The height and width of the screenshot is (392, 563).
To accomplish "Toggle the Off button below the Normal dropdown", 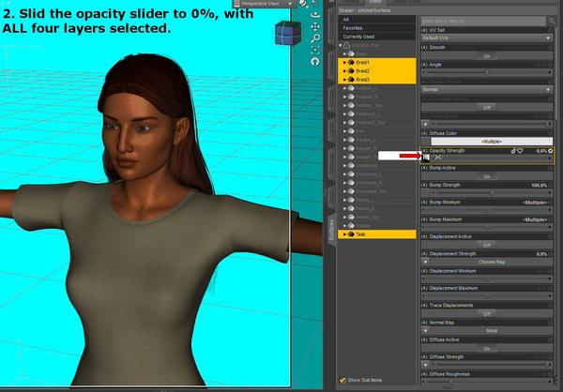I will (x=487, y=108).
